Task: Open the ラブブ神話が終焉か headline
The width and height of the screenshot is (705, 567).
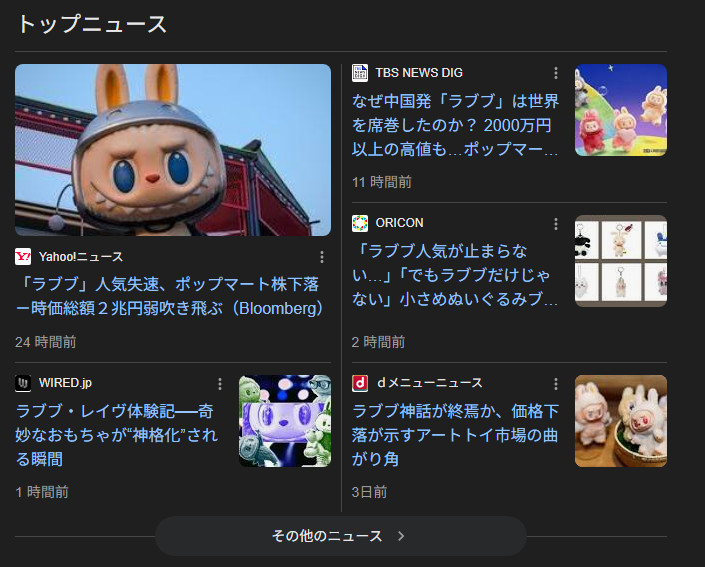Action: click(x=455, y=435)
